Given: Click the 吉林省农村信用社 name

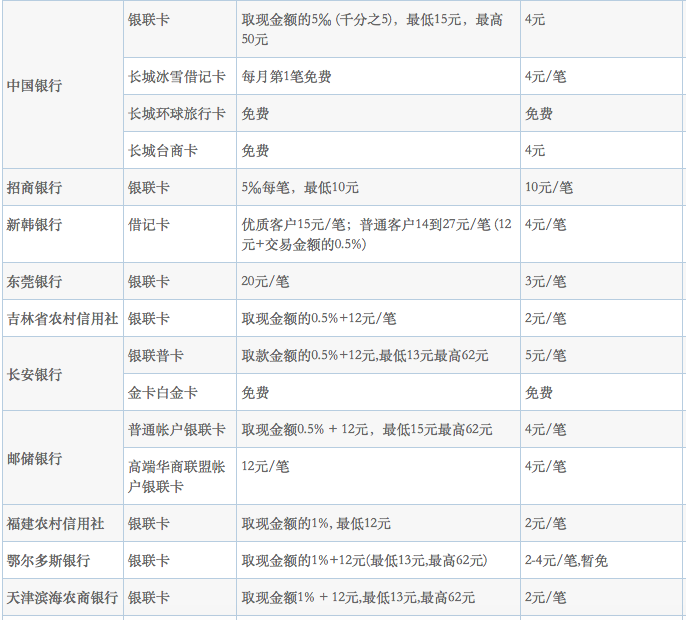Looking at the screenshot, I should click(x=62, y=319).
